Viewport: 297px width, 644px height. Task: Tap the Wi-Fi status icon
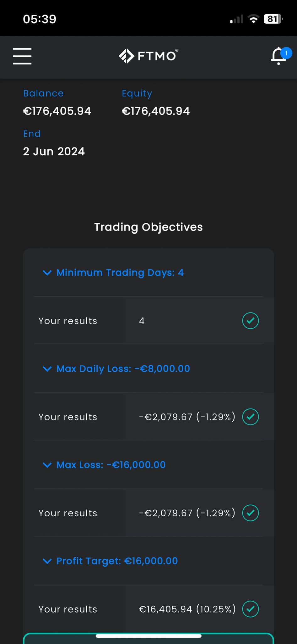253,19
